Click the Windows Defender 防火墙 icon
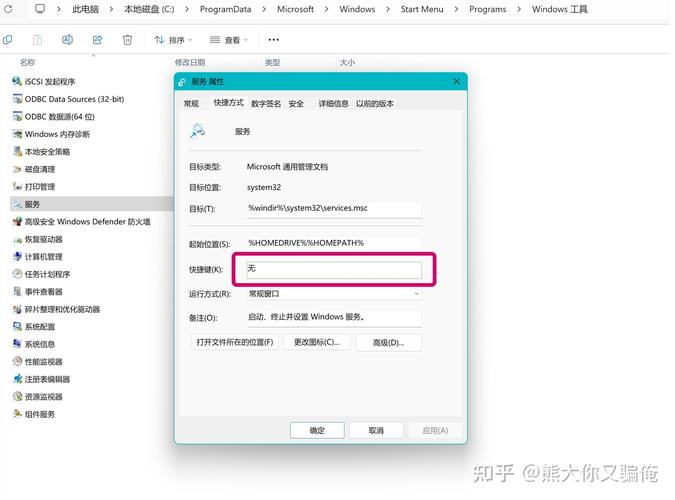The height and width of the screenshot is (500, 675). coord(17,222)
